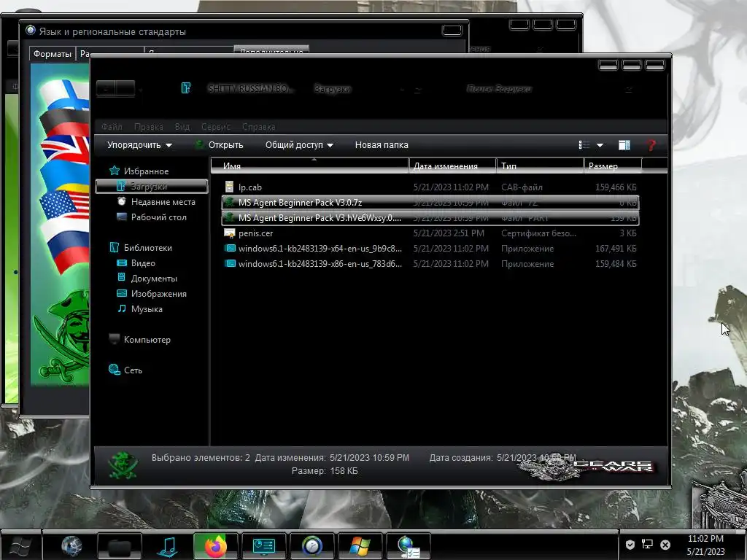747x560 pixels.
Task: Open the Control Panel taskbar icon
Action: [264, 545]
